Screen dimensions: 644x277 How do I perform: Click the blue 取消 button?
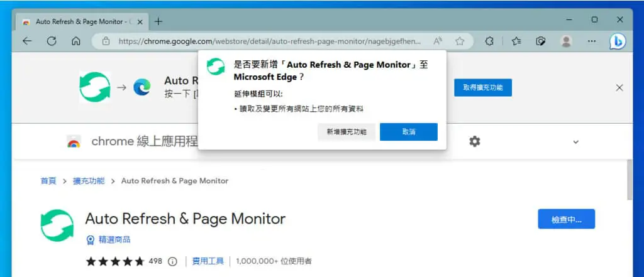pos(409,132)
